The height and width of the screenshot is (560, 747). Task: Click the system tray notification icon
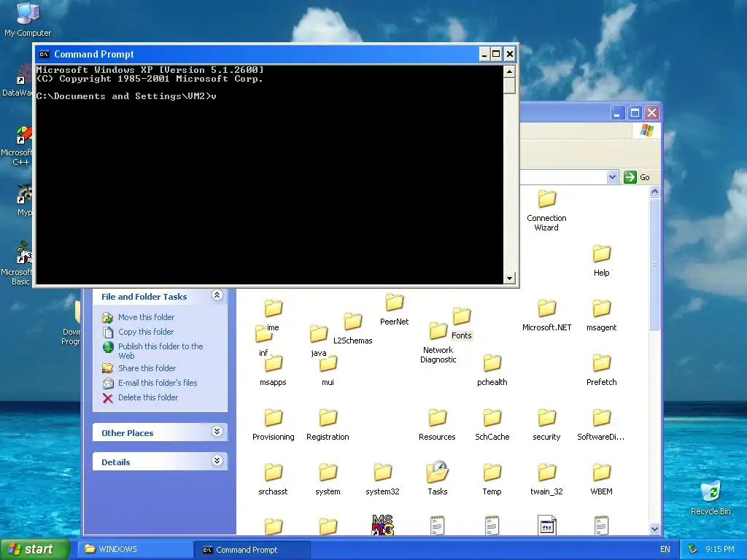coord(693,550)
